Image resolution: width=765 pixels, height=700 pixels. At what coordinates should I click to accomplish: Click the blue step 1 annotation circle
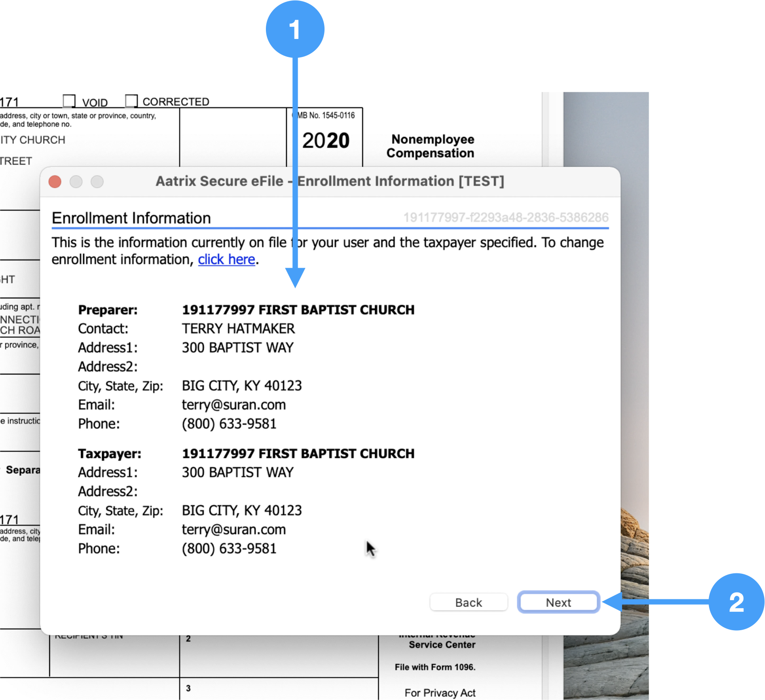[295, 30]
